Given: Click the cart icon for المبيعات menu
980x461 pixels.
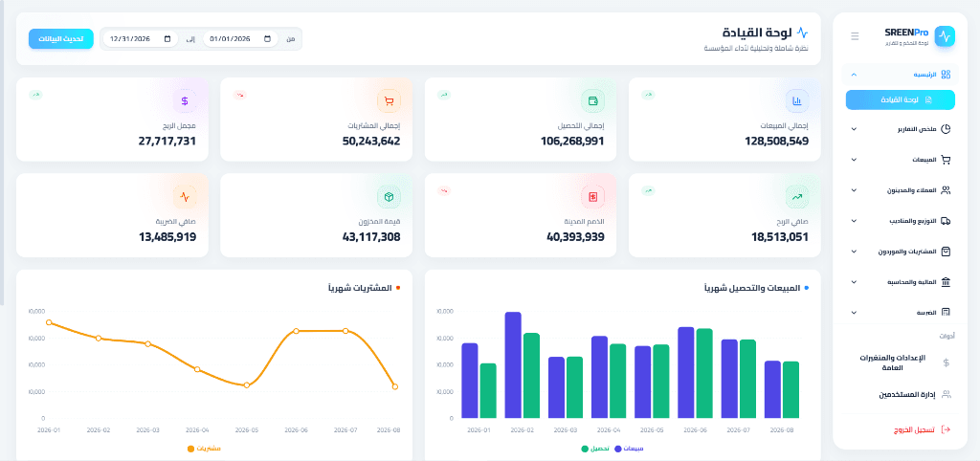Looking at the screenshot, I should tap(946, 160).
